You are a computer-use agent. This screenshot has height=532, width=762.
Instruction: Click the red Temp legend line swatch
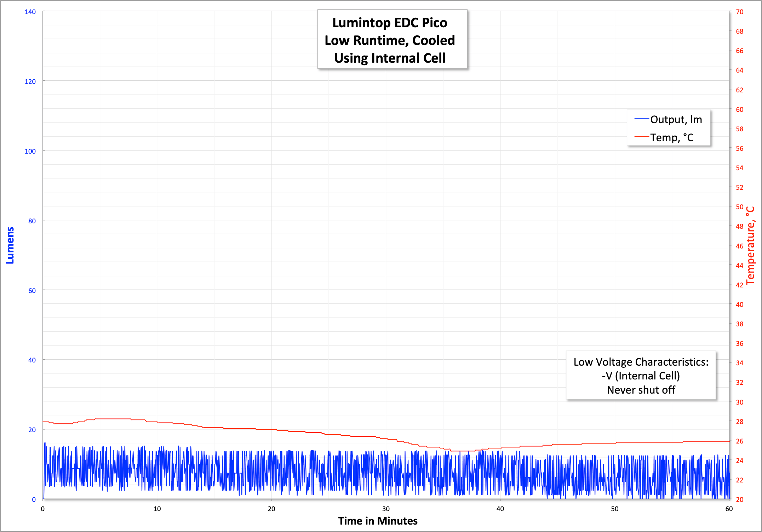tap(641, 137)
